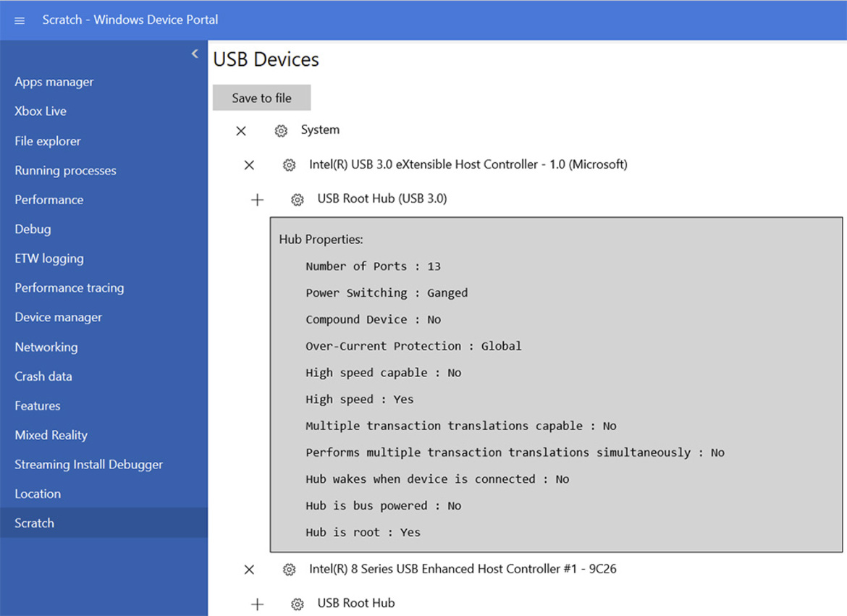
Task: Click the Save to file button
Action: click(x=261, y=97)
